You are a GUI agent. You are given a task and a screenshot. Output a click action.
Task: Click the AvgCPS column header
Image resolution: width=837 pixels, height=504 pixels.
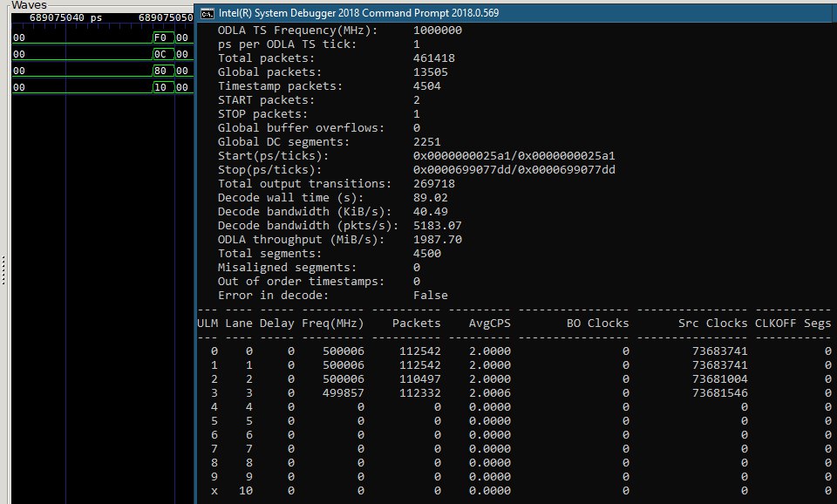(489, 324)
